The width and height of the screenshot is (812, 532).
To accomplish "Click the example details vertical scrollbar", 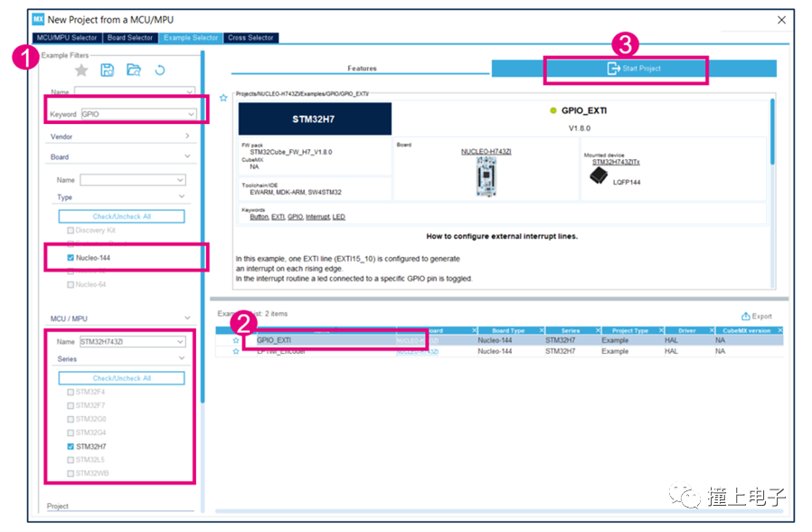I will tap(772, 132).
